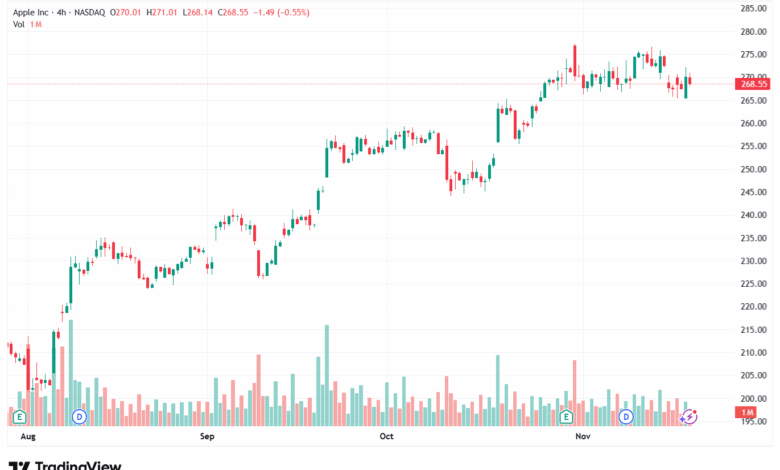Click the August earnings E marker
The width and height of the screenshot is (780, 470).
coord(19,416)
